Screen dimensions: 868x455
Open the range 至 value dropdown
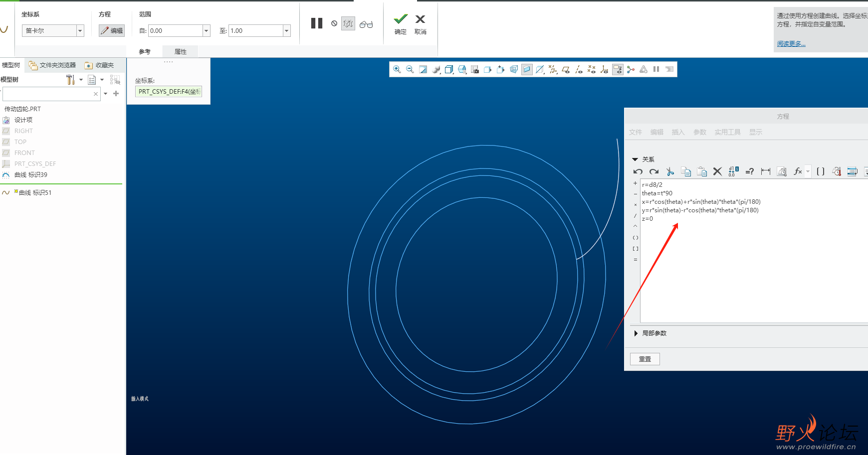[x=287, y=31]
